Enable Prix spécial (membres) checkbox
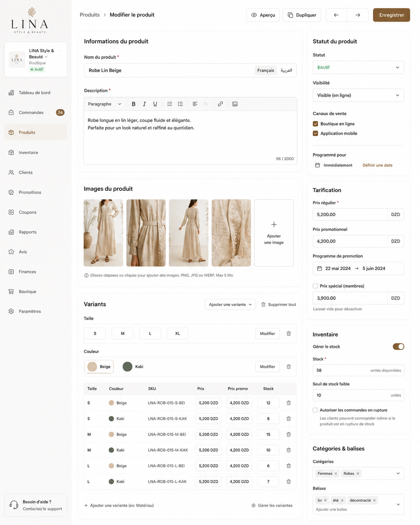 click(315, 286)
